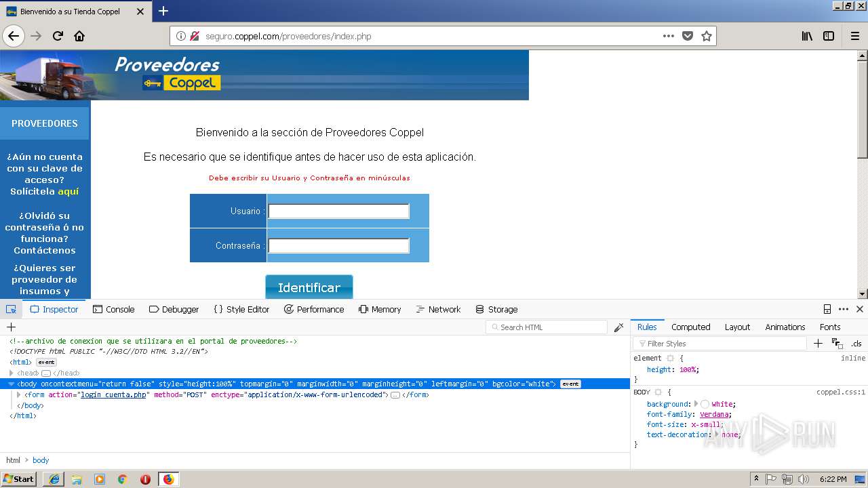The height and width of the screenshot is (488, 868).
Task: Open the Library button
Action: pos(807,36)
